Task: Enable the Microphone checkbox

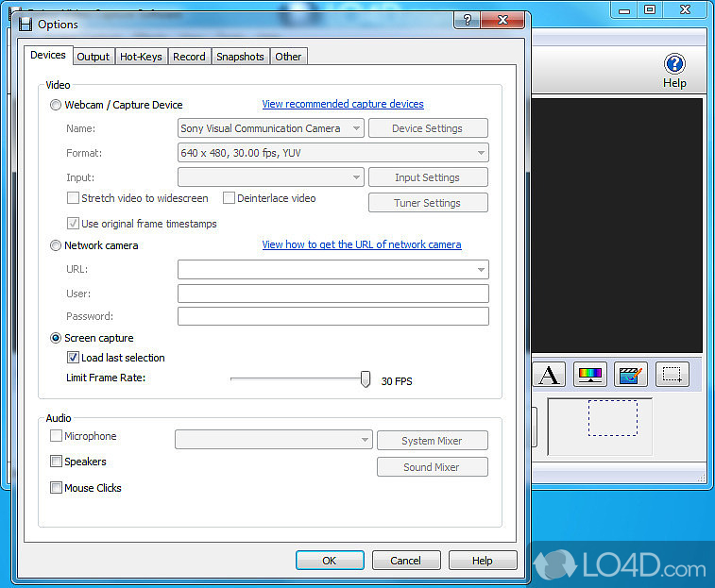Action: [56, 436]
